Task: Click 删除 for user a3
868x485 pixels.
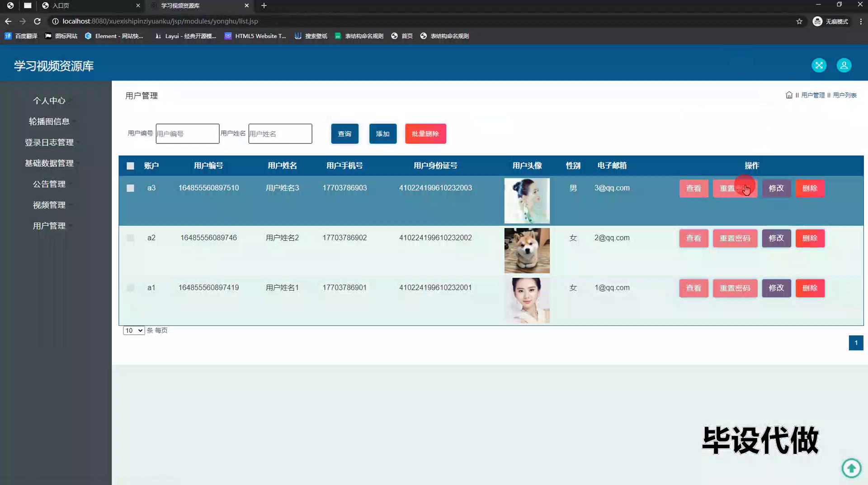Action: (x=810, y=188)
